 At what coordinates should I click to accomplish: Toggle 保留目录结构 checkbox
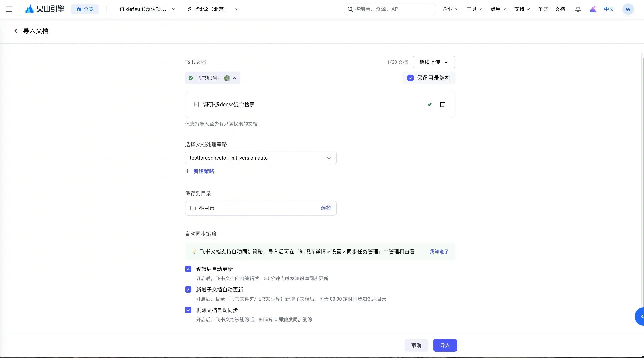pos(410,78)
